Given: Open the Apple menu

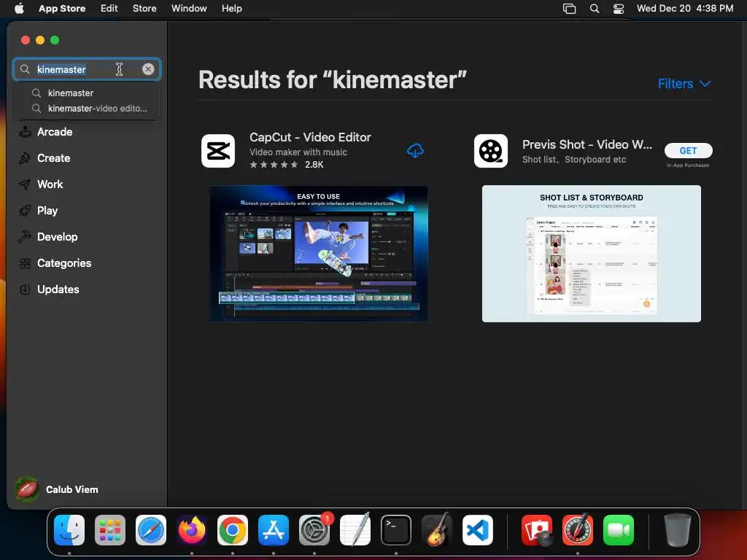Looking at the screenshot, I should (x=19, y=8).
